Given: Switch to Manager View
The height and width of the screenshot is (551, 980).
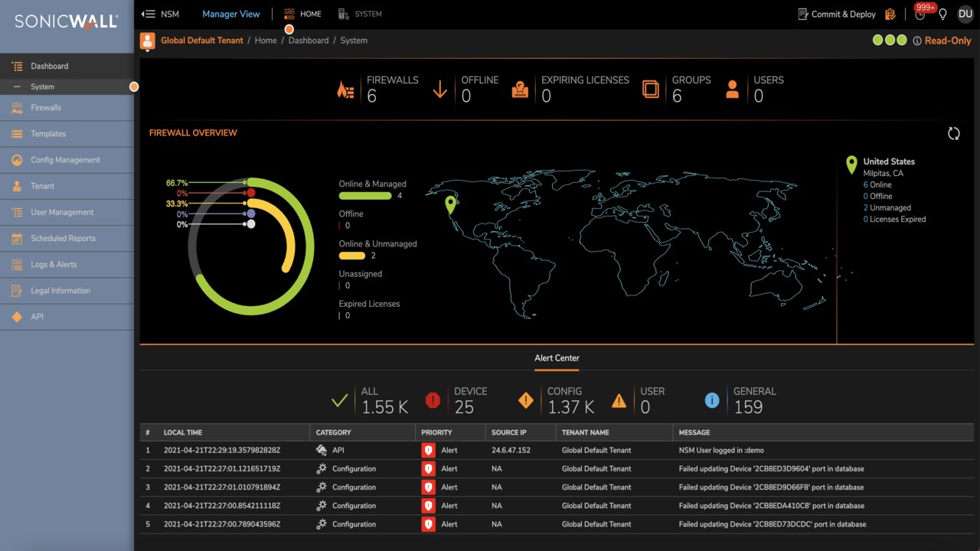Looking at the screenshot, I should click(x=231, y=14).
